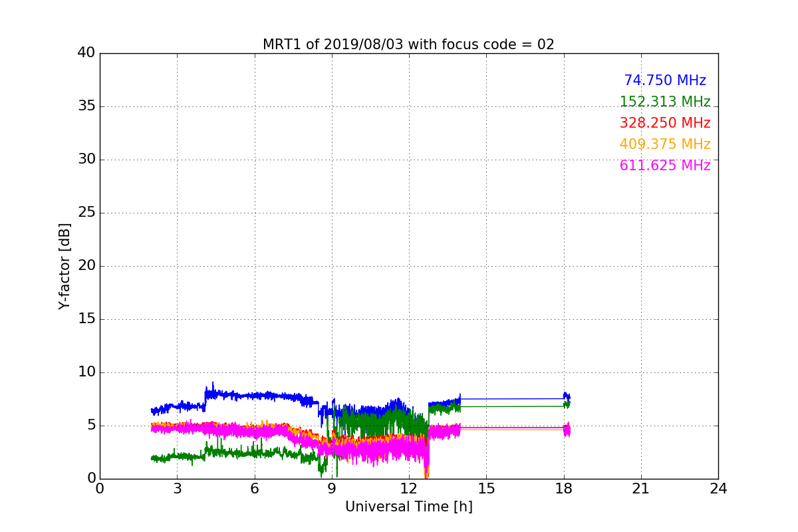
Task: Click y-axis tick label 15
Action: point(86,319)
